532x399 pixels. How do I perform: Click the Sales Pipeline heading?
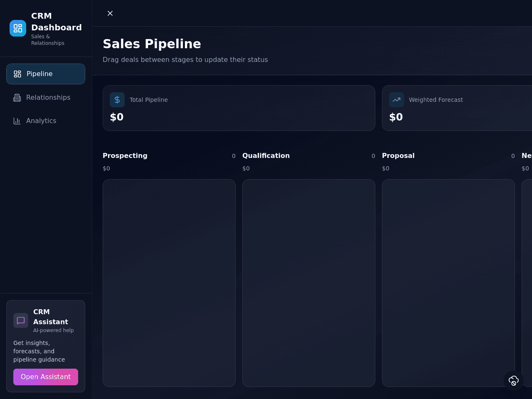(x=152, y=44)
